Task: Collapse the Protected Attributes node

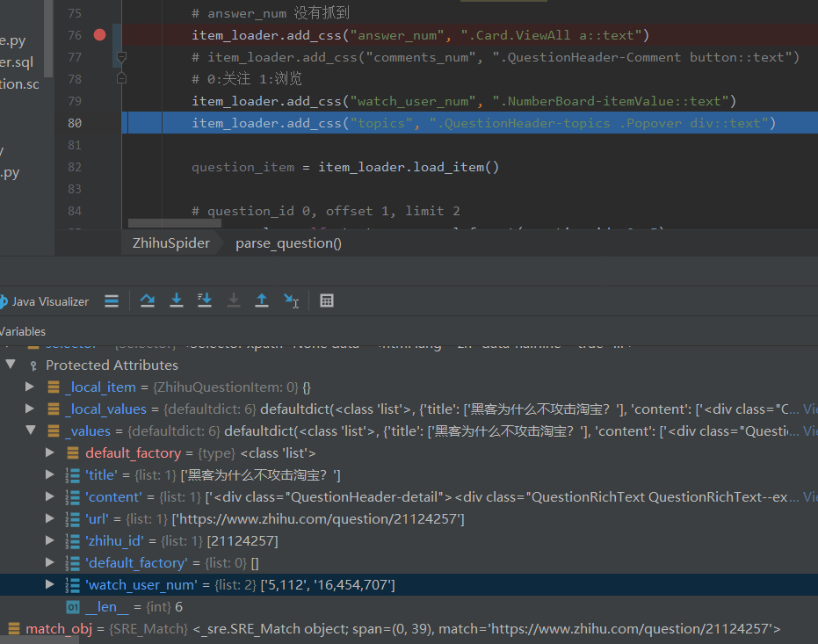Action: (11, 365)
